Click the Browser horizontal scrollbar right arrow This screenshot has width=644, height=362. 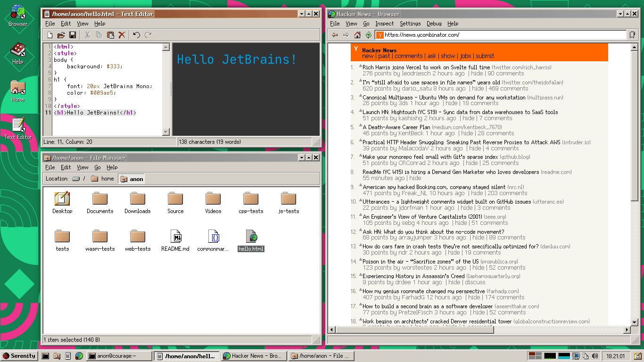627,330
